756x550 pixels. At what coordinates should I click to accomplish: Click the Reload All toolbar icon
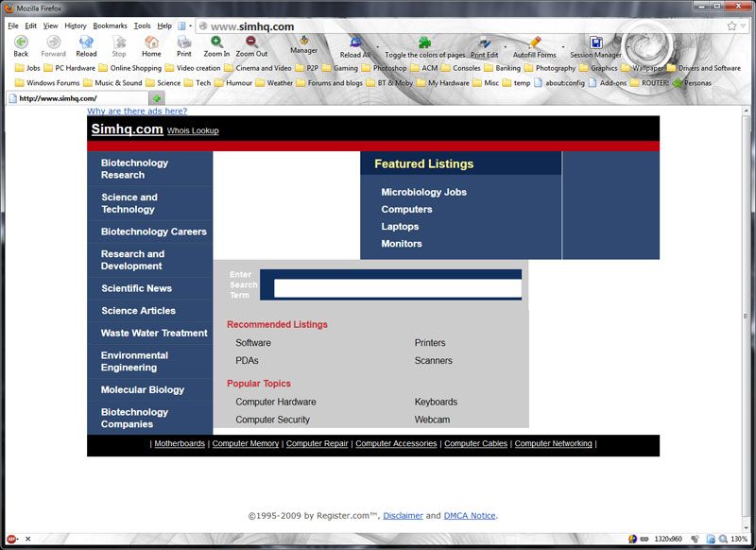coord(355,43)
